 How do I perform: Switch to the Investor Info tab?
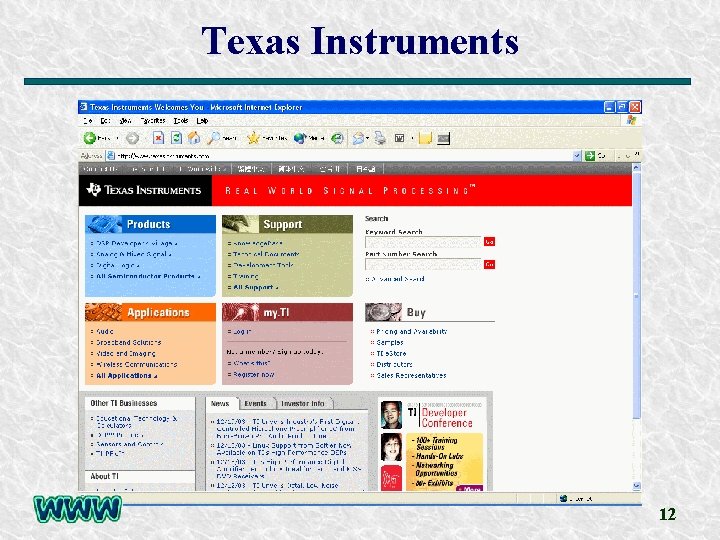click(x=303, y=404)
